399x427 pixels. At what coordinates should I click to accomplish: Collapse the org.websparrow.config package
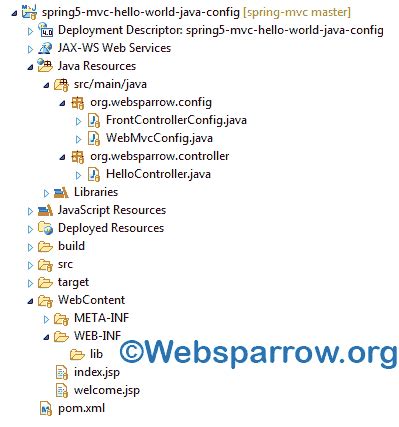click(62, 103)
